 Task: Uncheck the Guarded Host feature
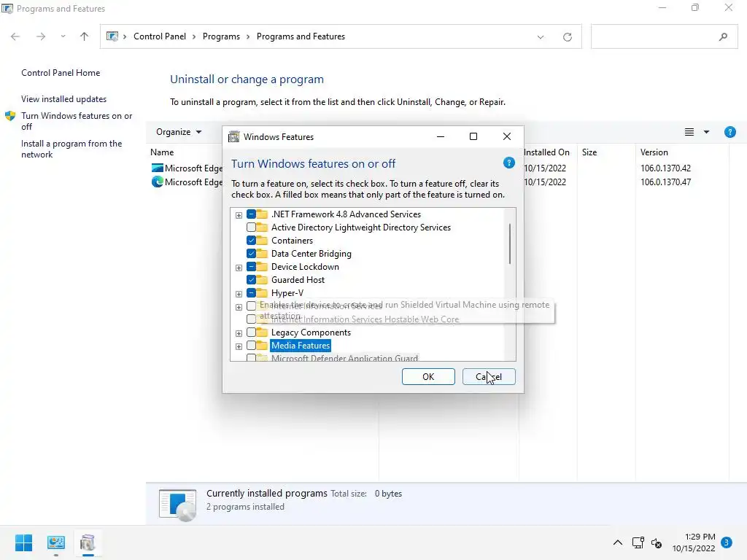click(251, 279)
